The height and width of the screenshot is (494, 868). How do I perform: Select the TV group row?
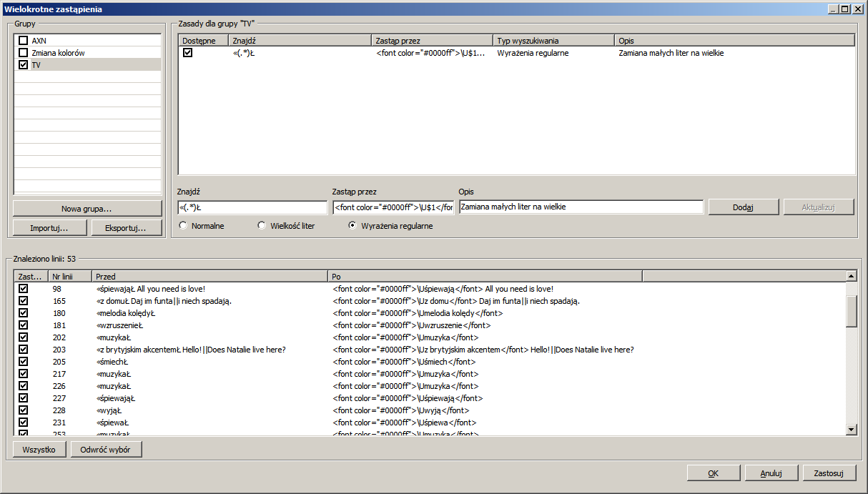(x=87, y=65)
